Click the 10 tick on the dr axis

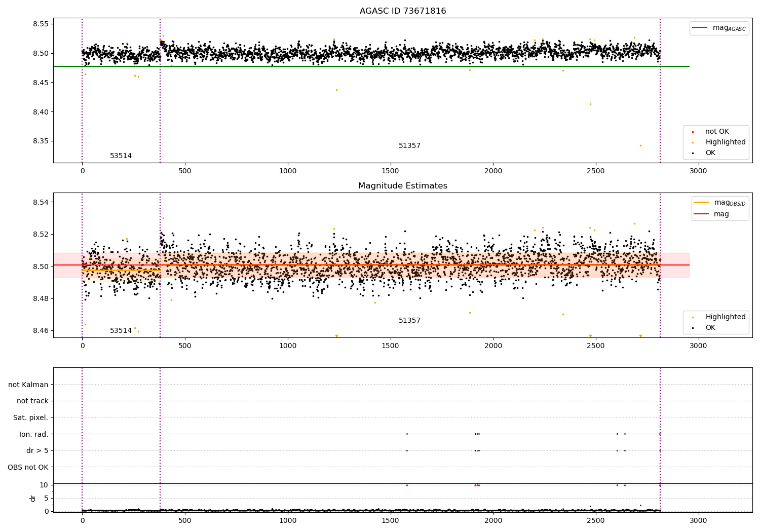[x=44, y=485]
